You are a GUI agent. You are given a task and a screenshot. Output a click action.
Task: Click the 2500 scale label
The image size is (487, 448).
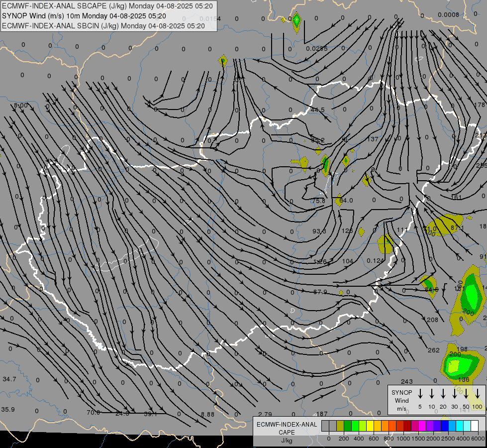pos(448,439)
